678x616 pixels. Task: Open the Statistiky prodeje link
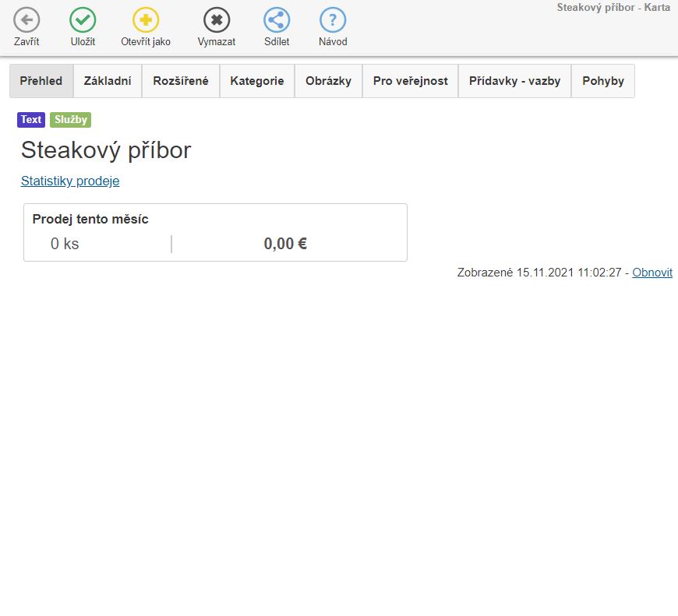tap(70, 181)
